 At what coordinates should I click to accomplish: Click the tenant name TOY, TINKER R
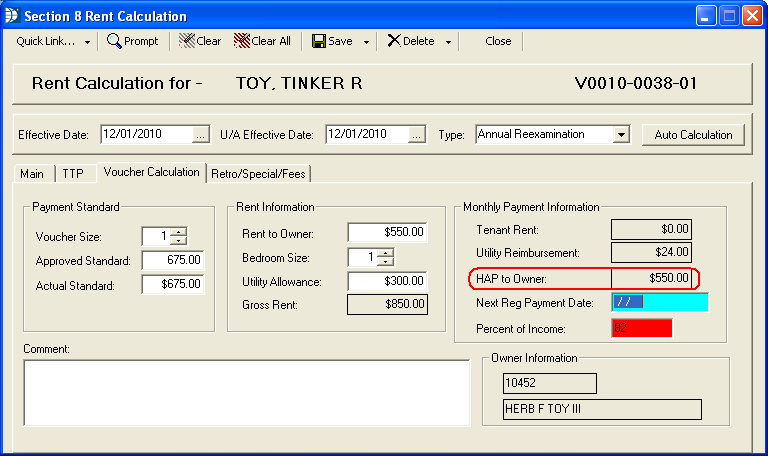299,83
